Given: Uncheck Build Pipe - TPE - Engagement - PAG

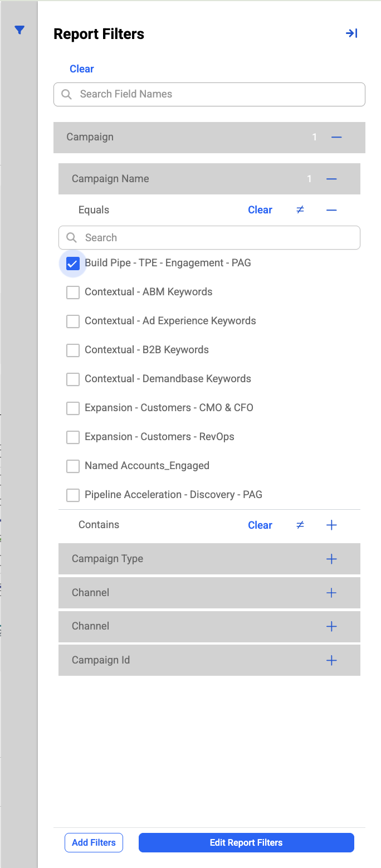Looking at the screenshot, I should [73, 263].
